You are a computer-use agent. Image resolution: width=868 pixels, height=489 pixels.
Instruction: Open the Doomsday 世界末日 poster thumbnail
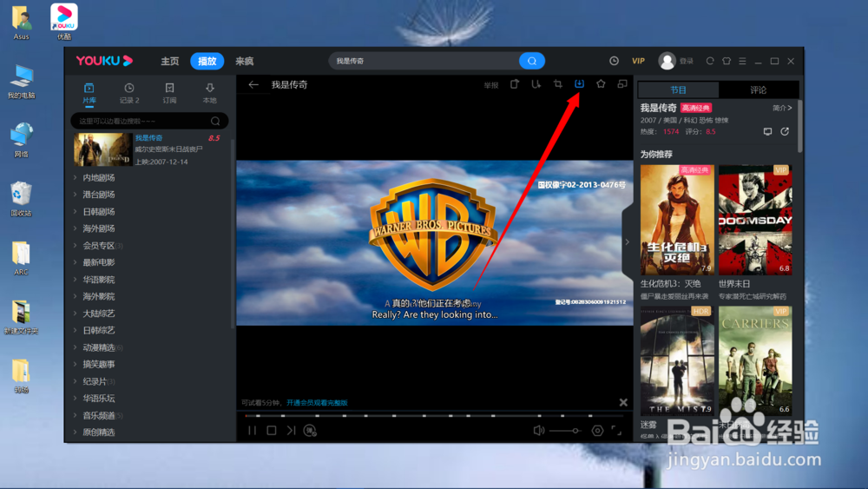(755, 220)
